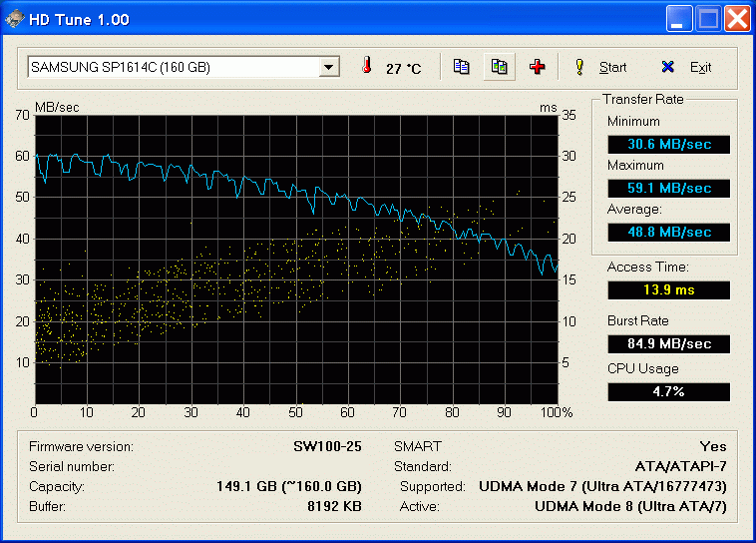Click the supported UDMA Mode 7 text
The height and width of the screenshot is (543, 756).
tap(602, 486)
